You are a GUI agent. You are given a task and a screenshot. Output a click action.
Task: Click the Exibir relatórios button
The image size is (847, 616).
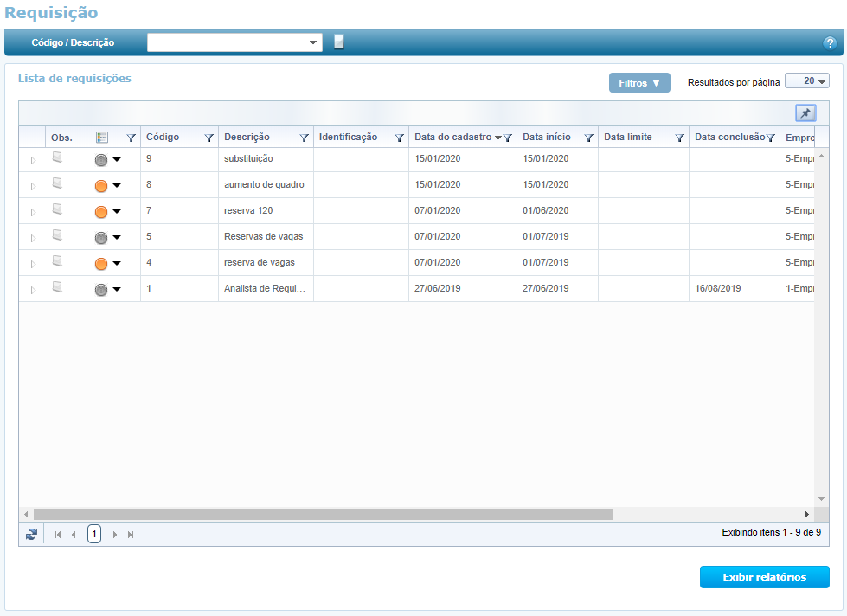[x=764, y=577]
